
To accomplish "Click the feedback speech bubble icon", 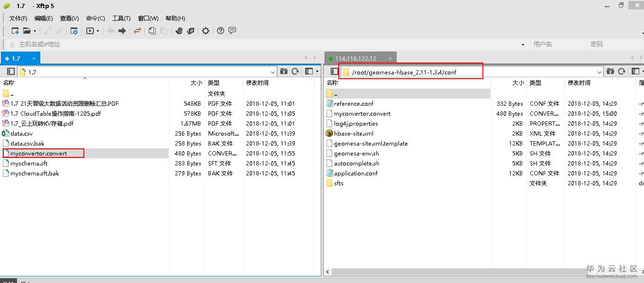I will [x=232, y=31].
